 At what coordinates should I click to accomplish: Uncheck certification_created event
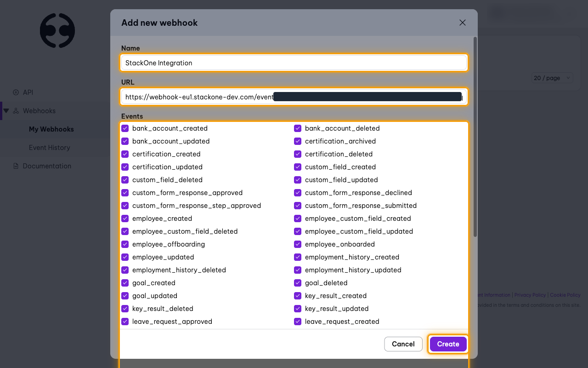coord(125,154)
